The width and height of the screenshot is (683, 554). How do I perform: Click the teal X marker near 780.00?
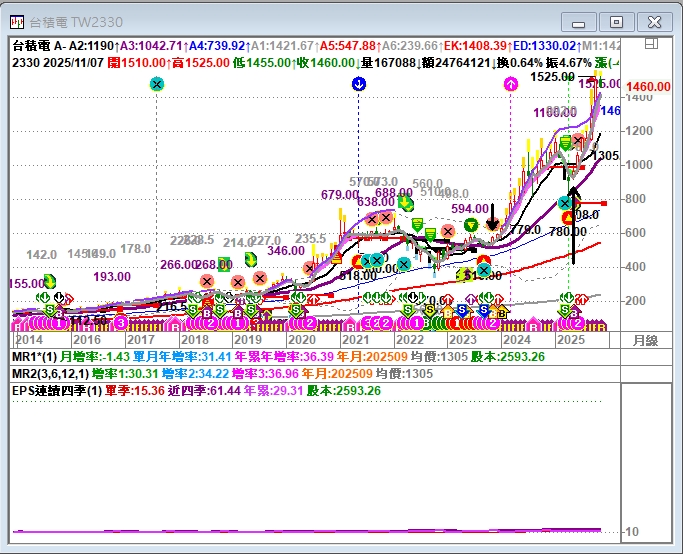pos(565,204)
